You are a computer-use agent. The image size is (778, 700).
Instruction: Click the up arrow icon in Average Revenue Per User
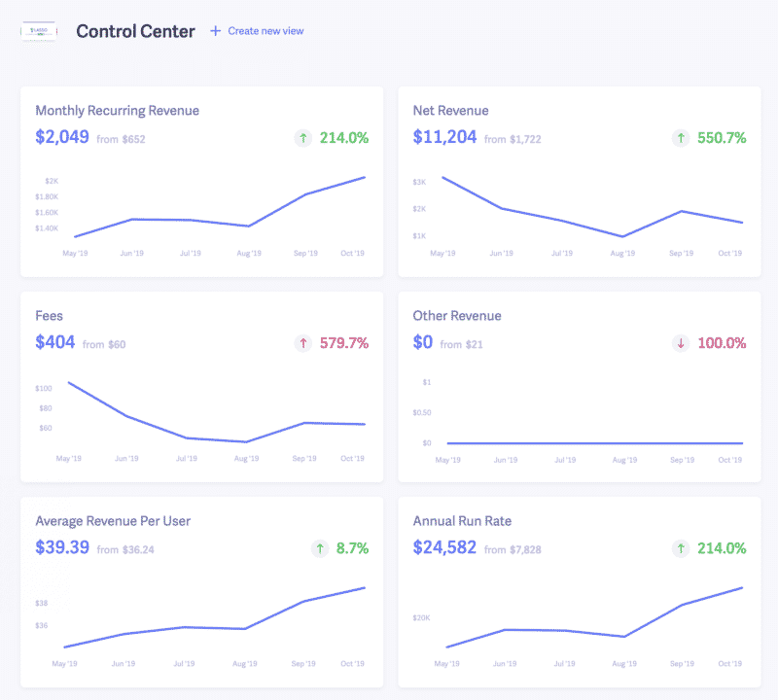320,548
